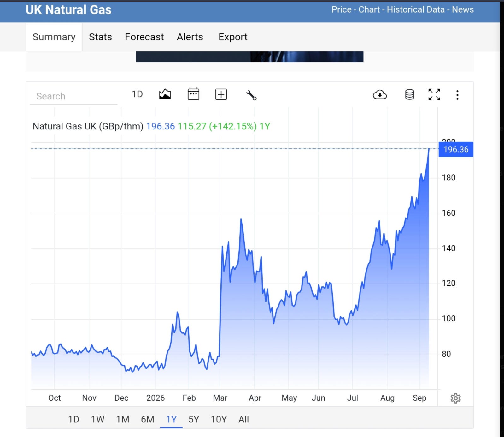Image resolution: width=504 pixels, height=437 pixels.
Task: Click the plus icon to add a comparison
Action: pos(221,94)
